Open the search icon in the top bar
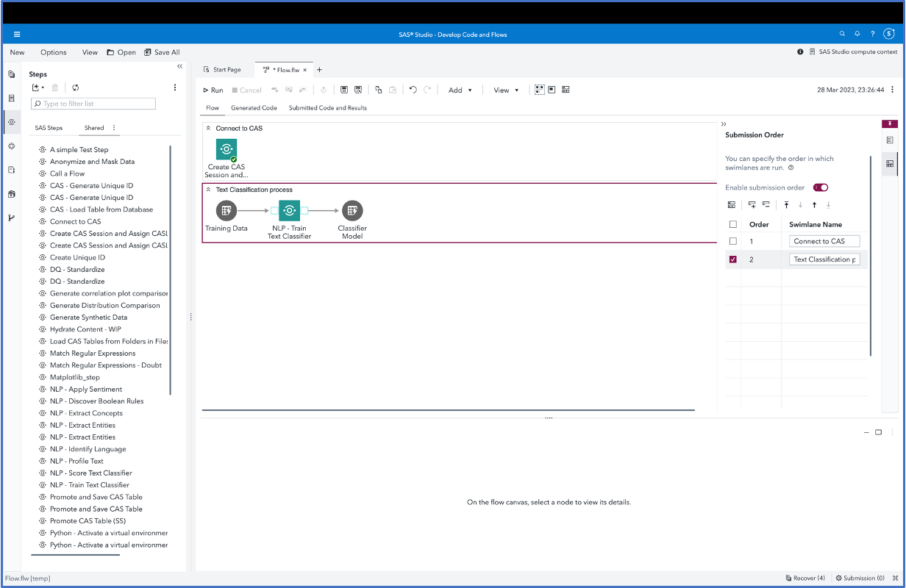This screenshot has width=906, height=588. click(x=842, y=34)
